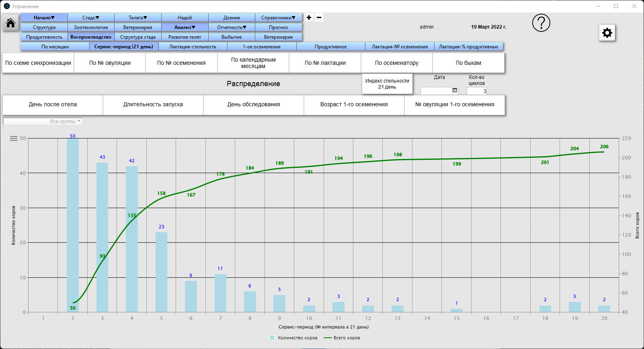
Task: Click the bar labeled 23 at interval 5
Action: coord(162,272)
